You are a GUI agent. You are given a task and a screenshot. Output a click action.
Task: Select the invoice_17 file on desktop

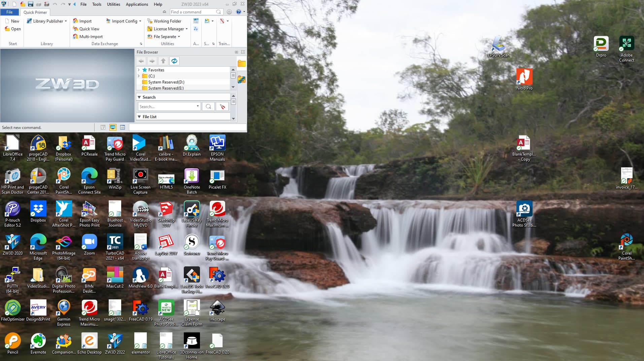coord(627,178)
